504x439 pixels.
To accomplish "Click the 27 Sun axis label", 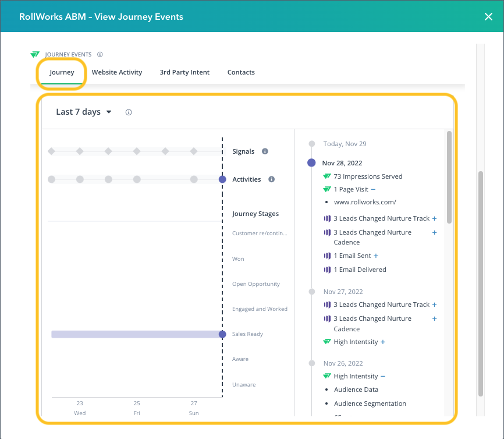I will 194,408.
